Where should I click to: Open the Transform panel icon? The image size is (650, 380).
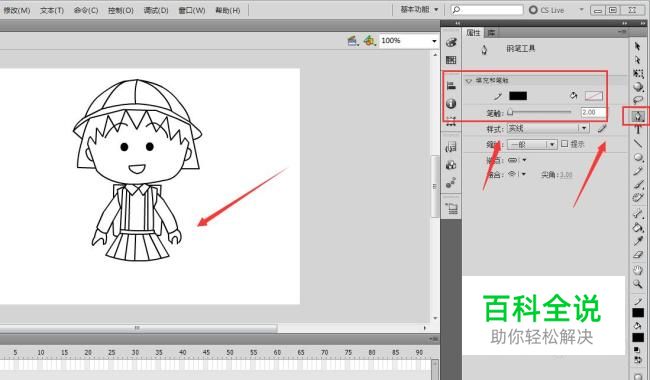tap(451, 121)
